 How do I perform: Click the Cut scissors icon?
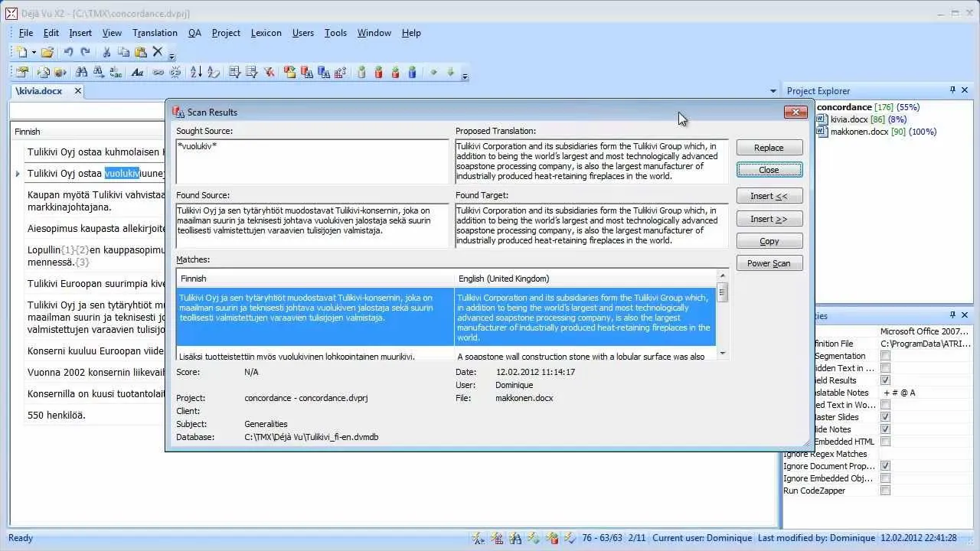click(x=106, y=52)
